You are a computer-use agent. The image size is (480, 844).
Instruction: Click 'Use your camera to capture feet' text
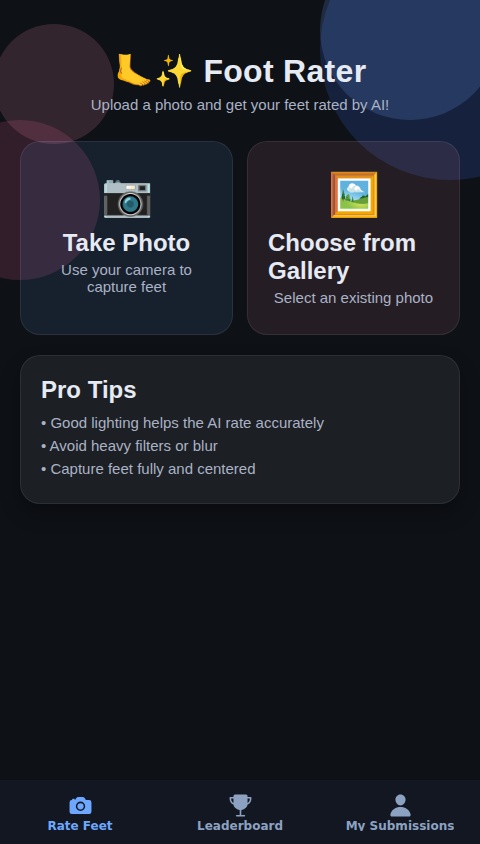point(126,278)
